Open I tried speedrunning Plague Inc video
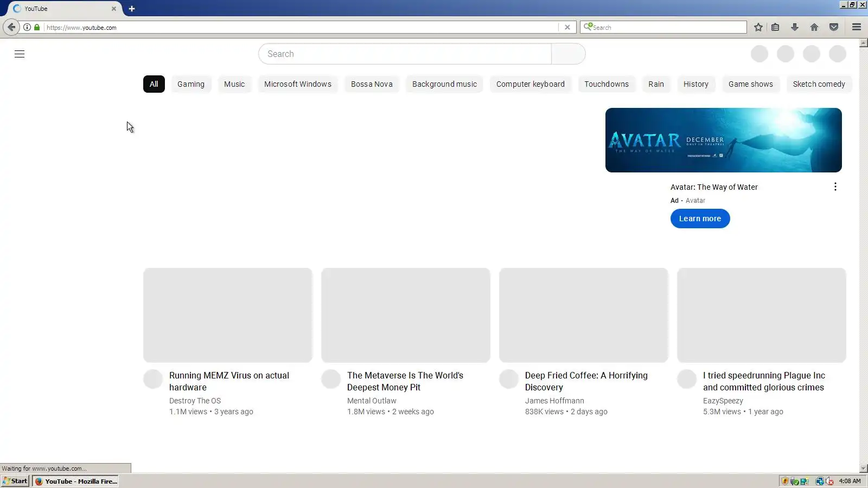The width and height of the screenshot is (868, 488). click(x=764, y=381)
